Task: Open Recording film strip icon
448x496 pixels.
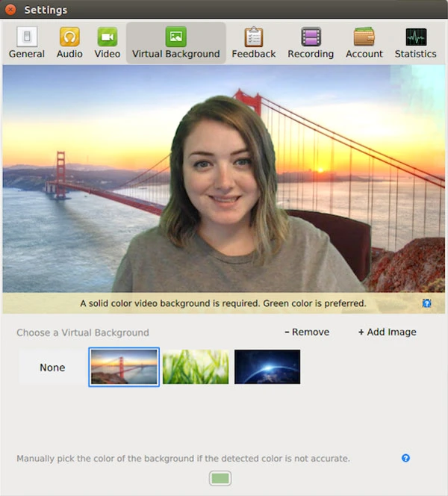Action: pyautogui.click(x=311, y=37)
